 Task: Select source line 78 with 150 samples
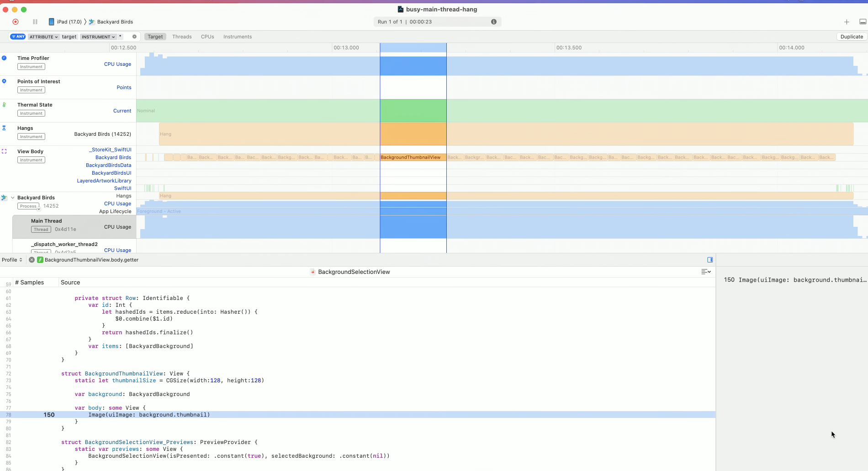pyautogui.click(x=358, y=415)
